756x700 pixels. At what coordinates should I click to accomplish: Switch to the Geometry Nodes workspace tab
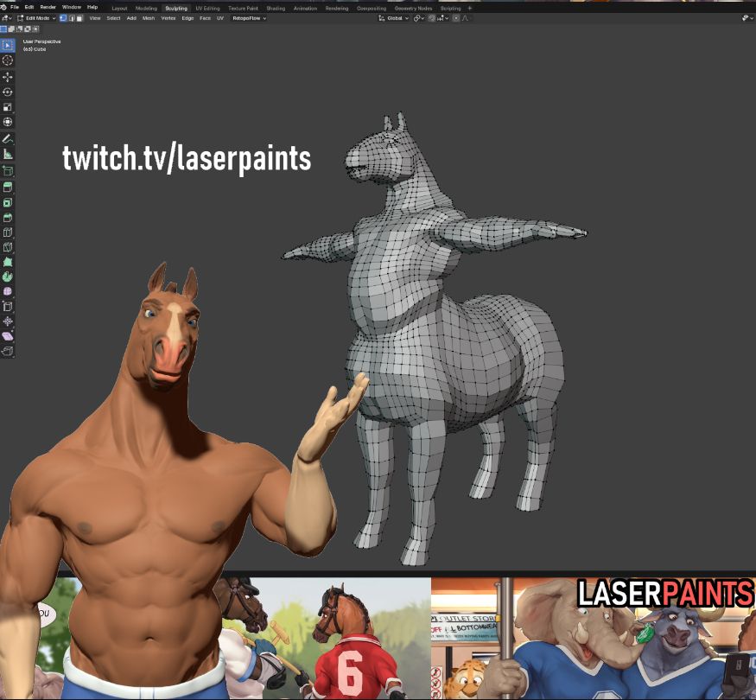[413, 8]
